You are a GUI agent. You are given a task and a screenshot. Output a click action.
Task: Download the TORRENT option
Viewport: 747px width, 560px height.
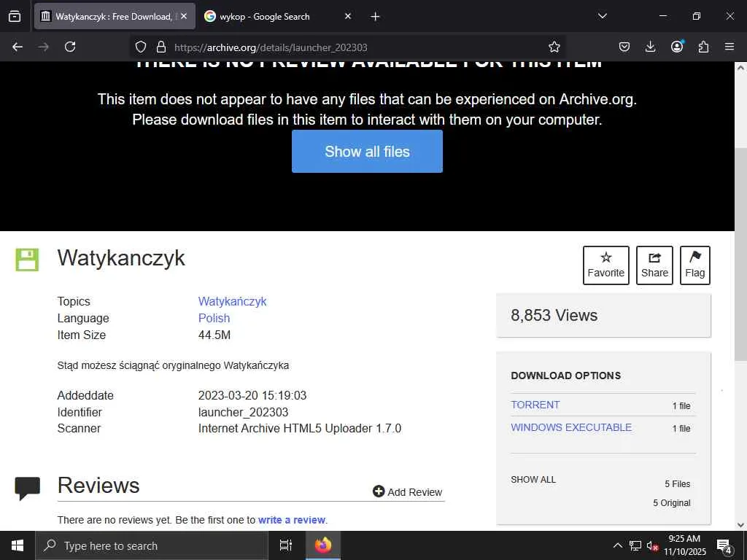535,405
